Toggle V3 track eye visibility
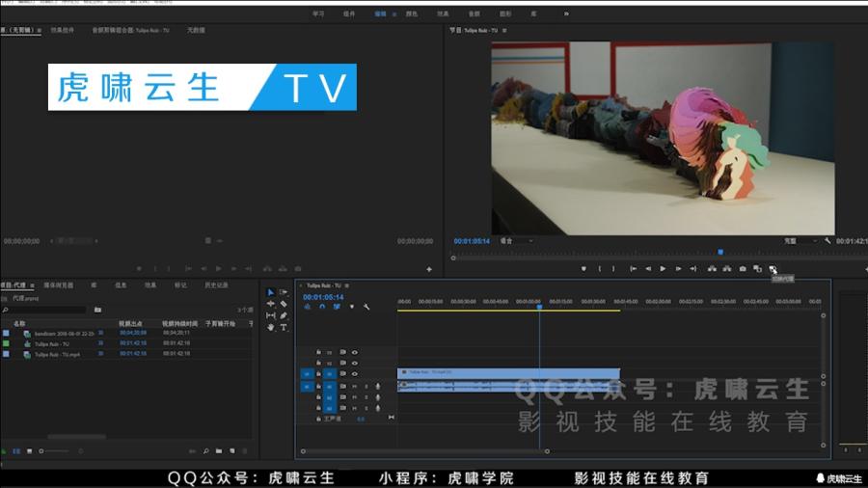 [x=355, y=352]
